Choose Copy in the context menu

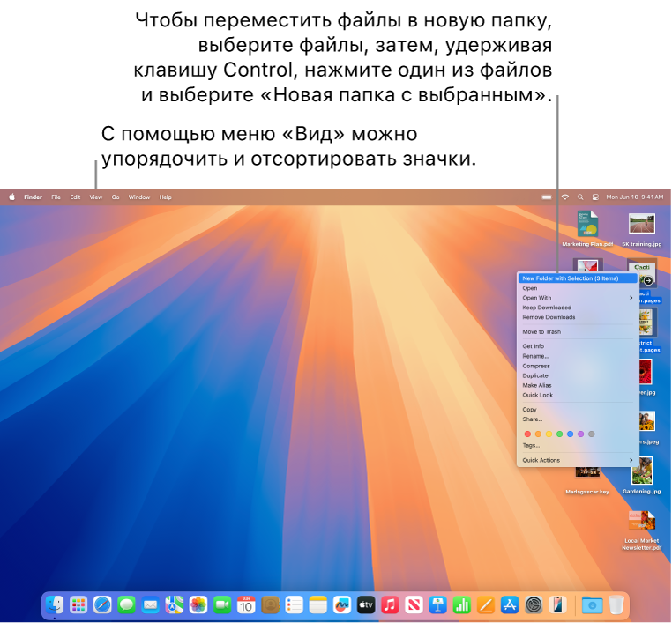(578, 410)
